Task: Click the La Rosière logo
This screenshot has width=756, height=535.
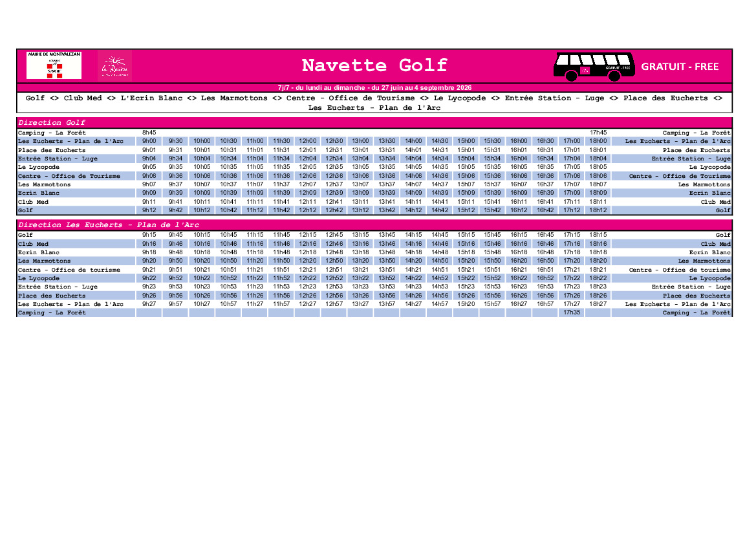Action: pyautogui.click(x=114, y=65)
